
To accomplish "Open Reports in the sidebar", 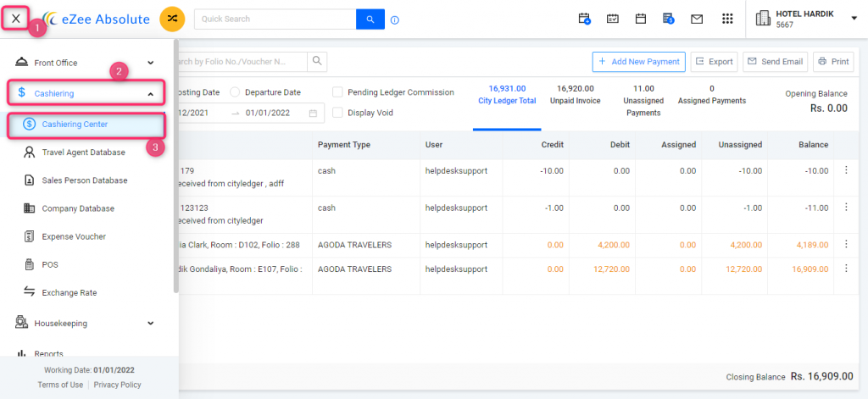I will 48,353.
